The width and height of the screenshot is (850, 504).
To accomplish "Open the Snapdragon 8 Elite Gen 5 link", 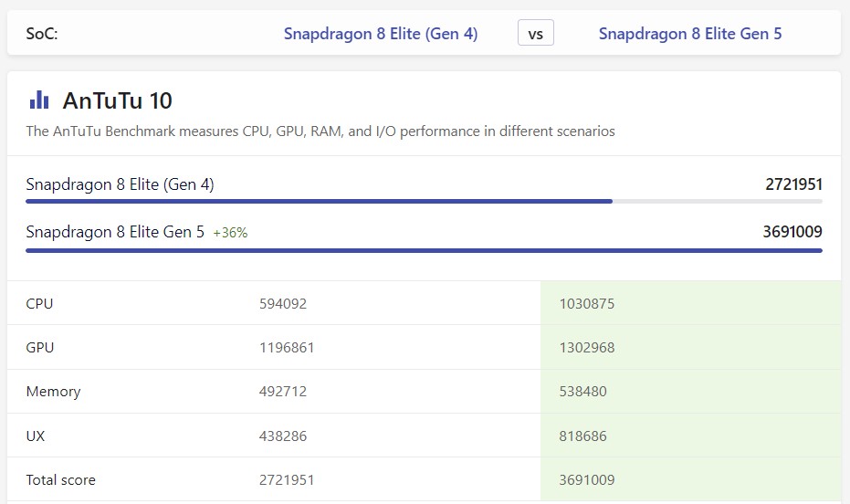I will 690,34.
